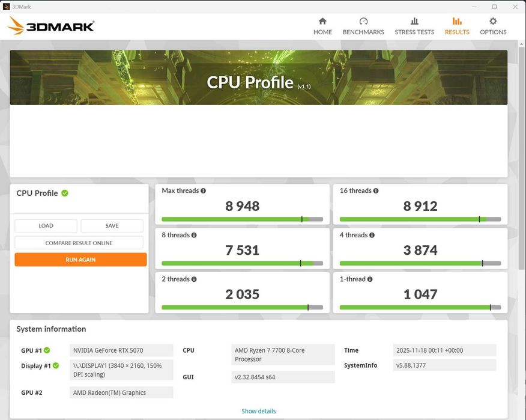The height and width of the screenshot is (420, 526).
Task: Click the 16 threads score 8 912
Action: click(420, 206)
